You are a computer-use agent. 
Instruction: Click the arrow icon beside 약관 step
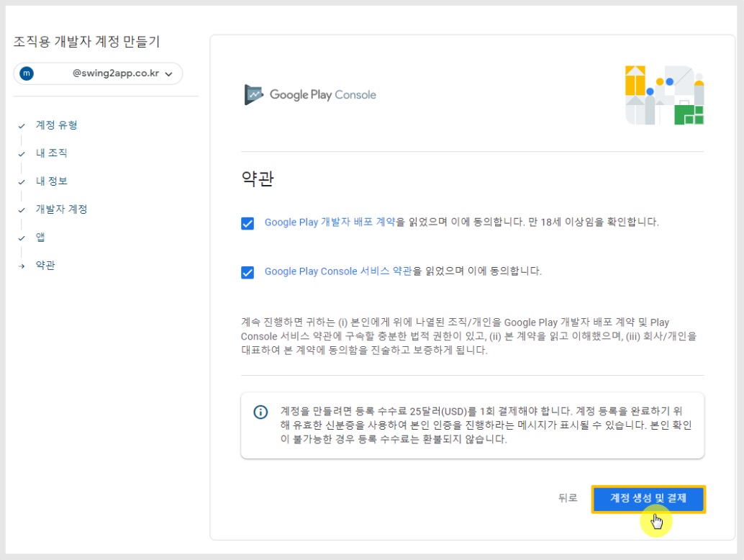[22, 266]
